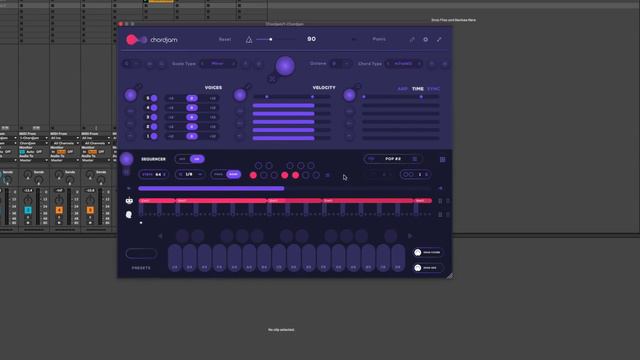Click the Voices section knob
This screenshot has width=640, height=360.
coord(131,95)
